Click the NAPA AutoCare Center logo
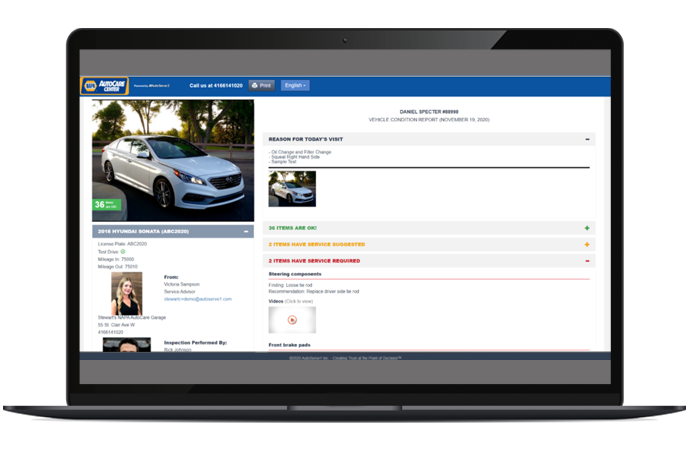The height and width of the screenshot is (451, 689). pyautogui.click(x=102, y=86)
